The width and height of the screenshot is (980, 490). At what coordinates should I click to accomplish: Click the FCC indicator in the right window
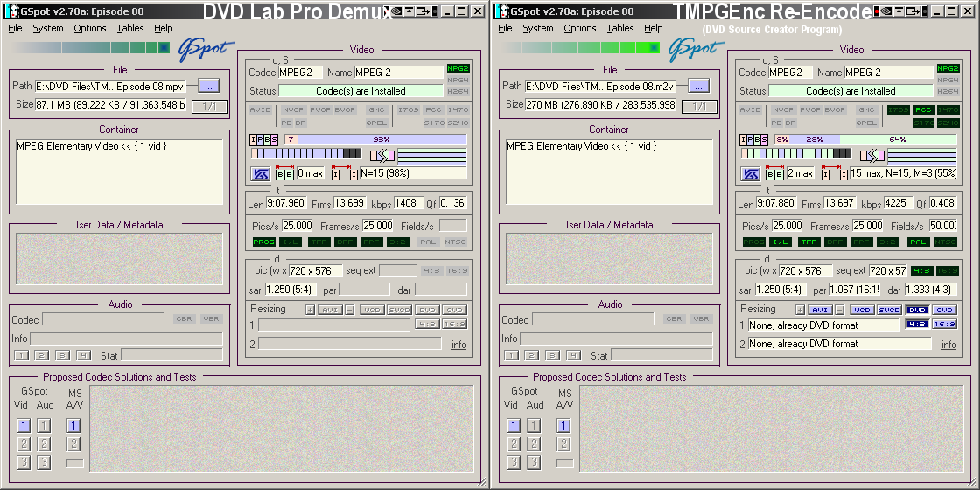[x=922, y=110]
